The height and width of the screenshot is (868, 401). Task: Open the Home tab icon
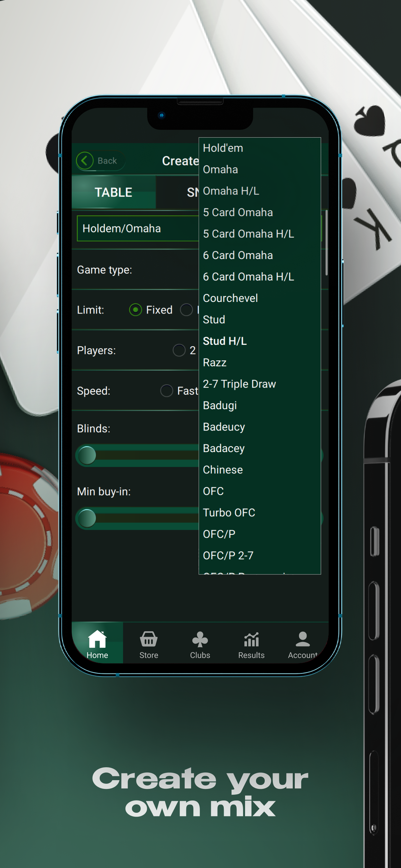point(97,639)
